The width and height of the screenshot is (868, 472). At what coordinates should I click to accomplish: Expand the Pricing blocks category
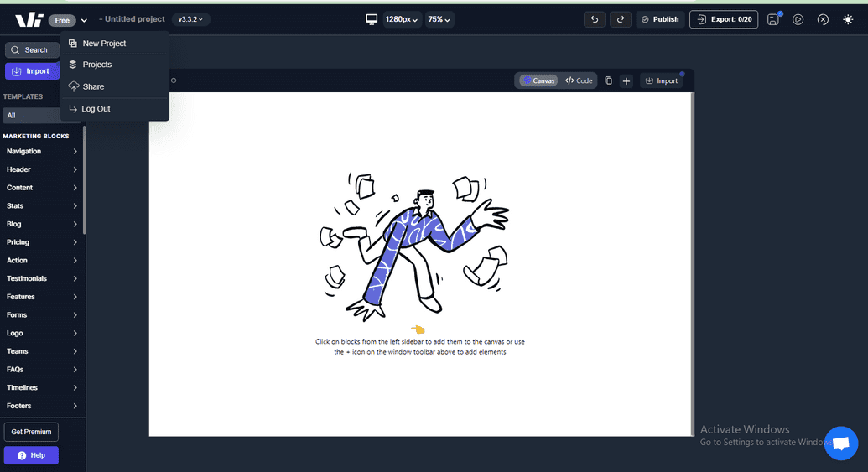coord(42,242)
